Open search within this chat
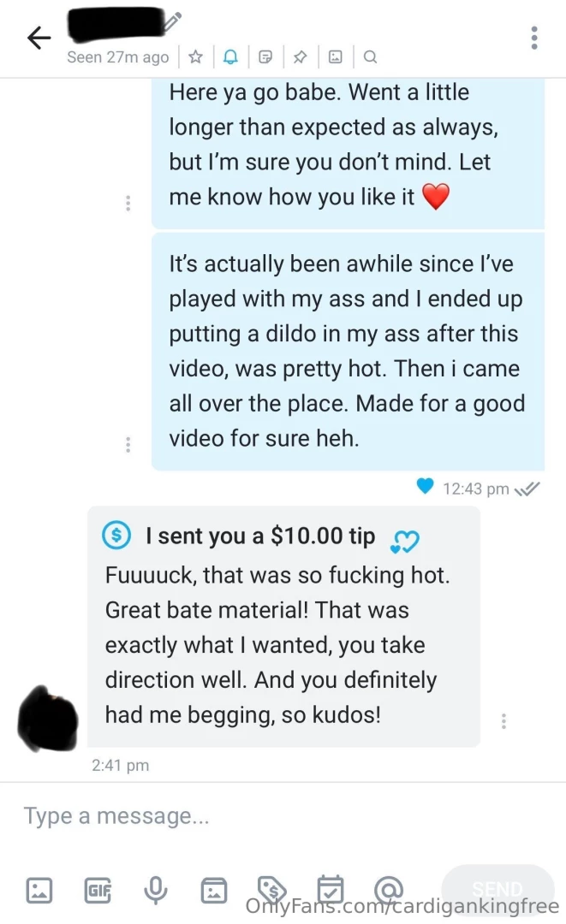 click(369, 56)
